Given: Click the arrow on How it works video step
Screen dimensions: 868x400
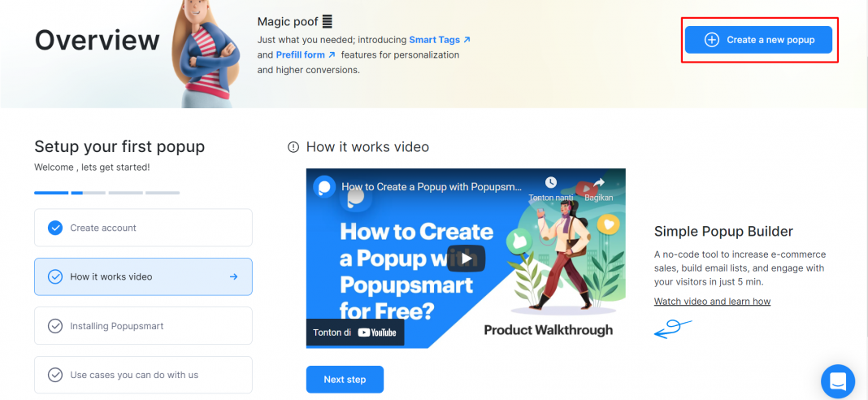Looking at the screenshot, I should coord(233,276).
